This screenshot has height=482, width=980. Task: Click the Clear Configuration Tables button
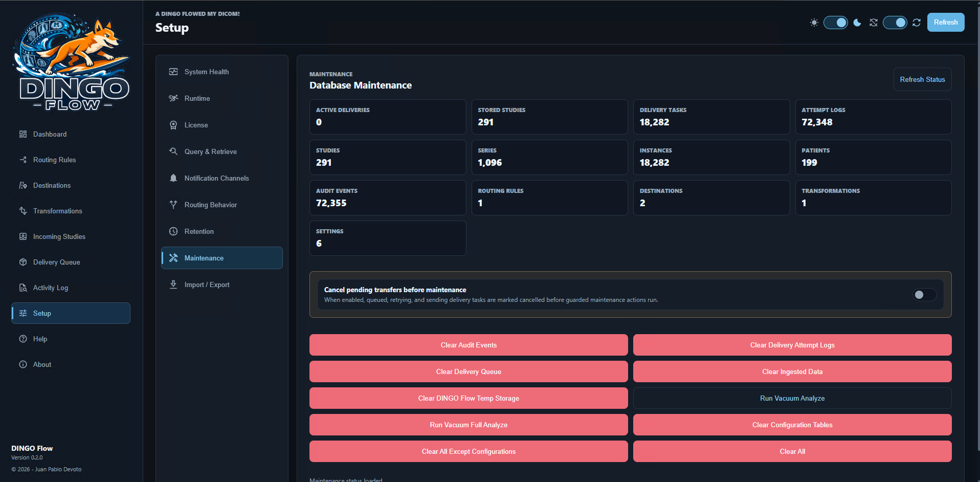[x=792, y=425]
